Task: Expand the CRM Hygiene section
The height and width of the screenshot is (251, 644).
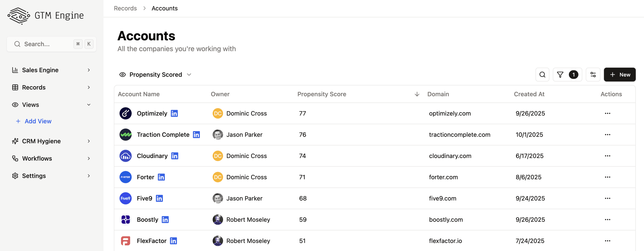Action: tap(51, 141)
